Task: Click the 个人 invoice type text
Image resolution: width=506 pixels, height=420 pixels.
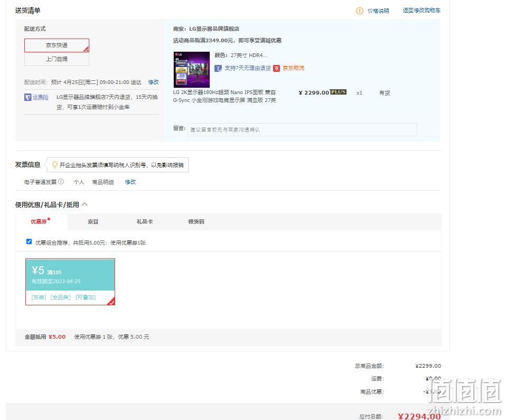Action: pos(79,182)
